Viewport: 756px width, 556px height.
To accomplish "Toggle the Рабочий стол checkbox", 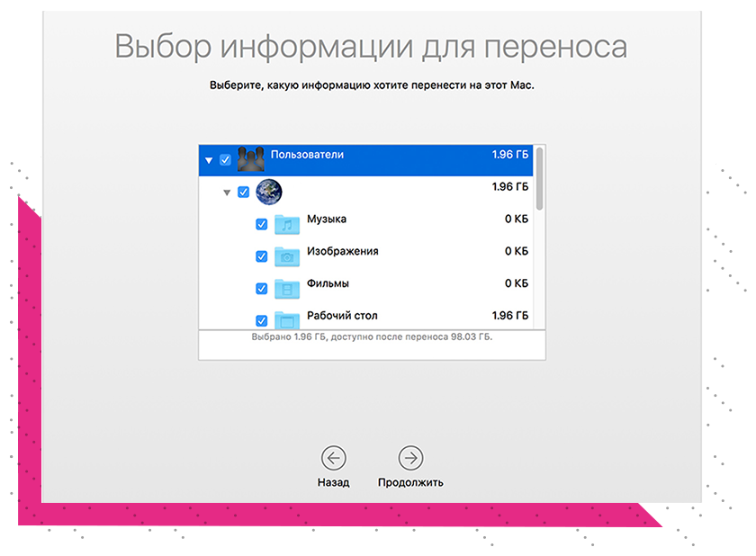I will [262, 320].
